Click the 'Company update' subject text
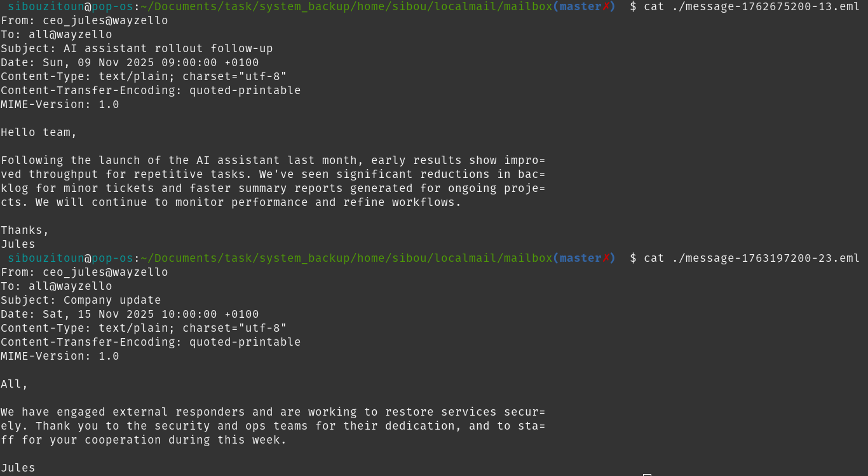The width and height of the screenshot is (868, 476). 112,300
